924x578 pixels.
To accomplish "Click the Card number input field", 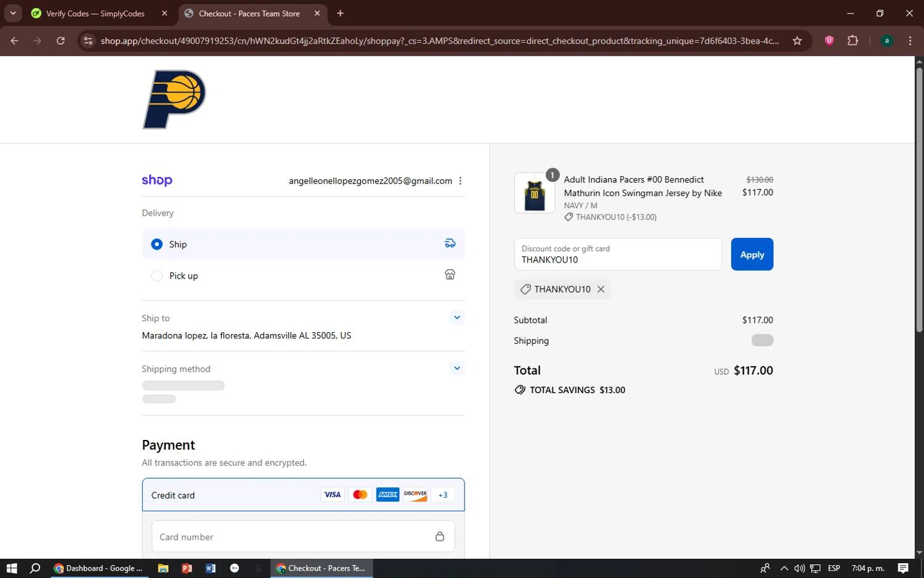I will pos(303,537).
